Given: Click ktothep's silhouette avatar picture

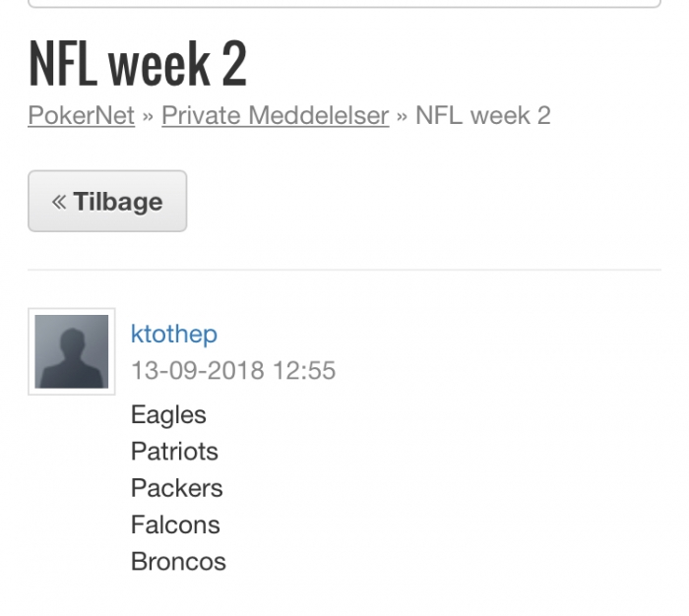Looking at the screenshot, I should (72, 351).
